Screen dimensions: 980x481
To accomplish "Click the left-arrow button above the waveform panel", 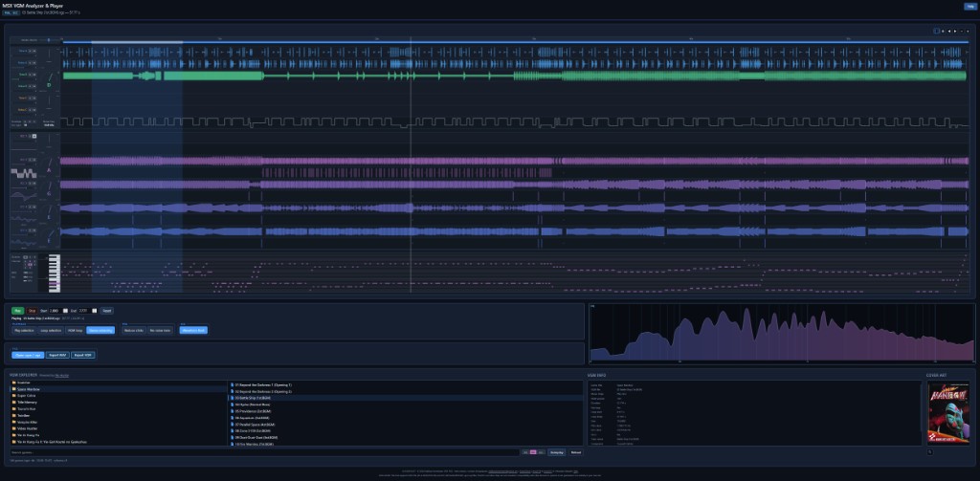I will click(949, 32).
